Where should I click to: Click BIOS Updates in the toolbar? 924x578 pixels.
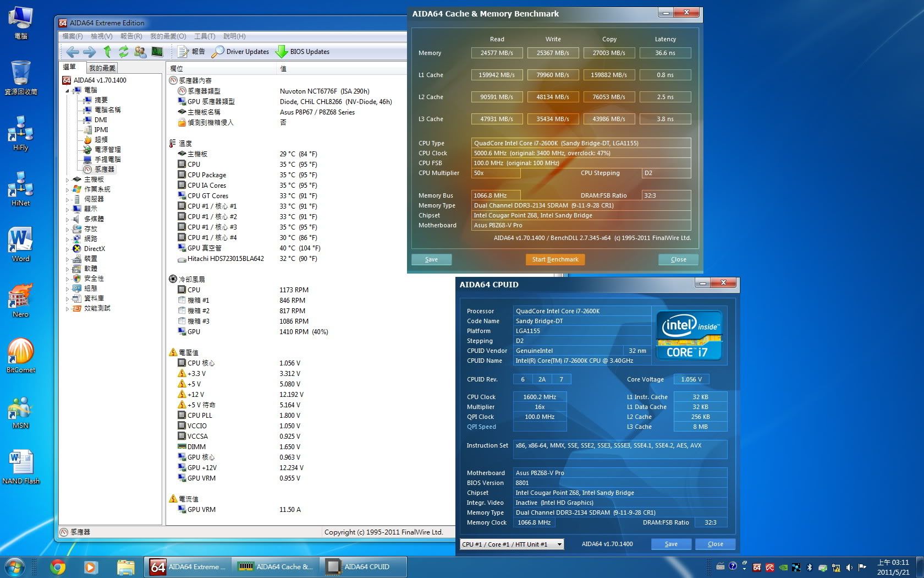302,52
